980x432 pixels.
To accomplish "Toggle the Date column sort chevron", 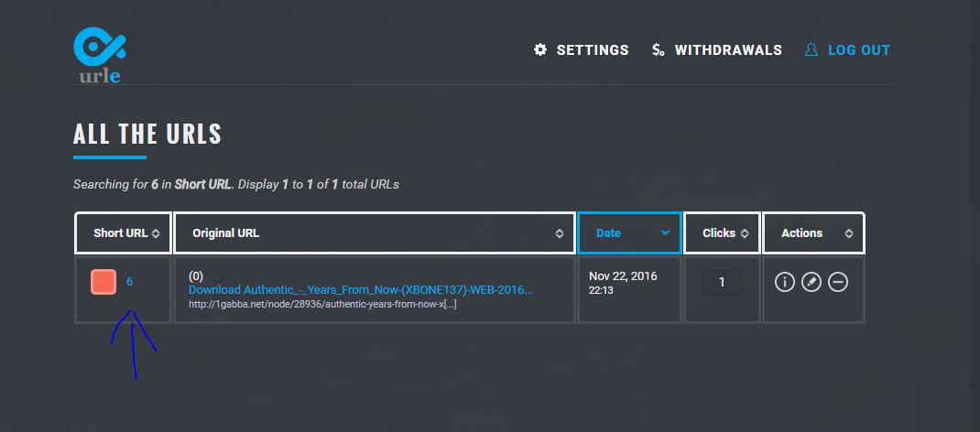I will (x=666, y=232).
